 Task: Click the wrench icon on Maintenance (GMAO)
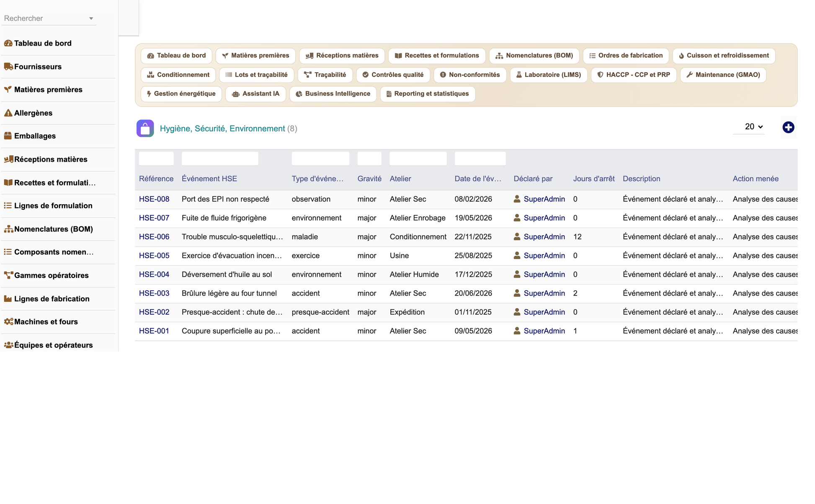click(x=689, y=75)
